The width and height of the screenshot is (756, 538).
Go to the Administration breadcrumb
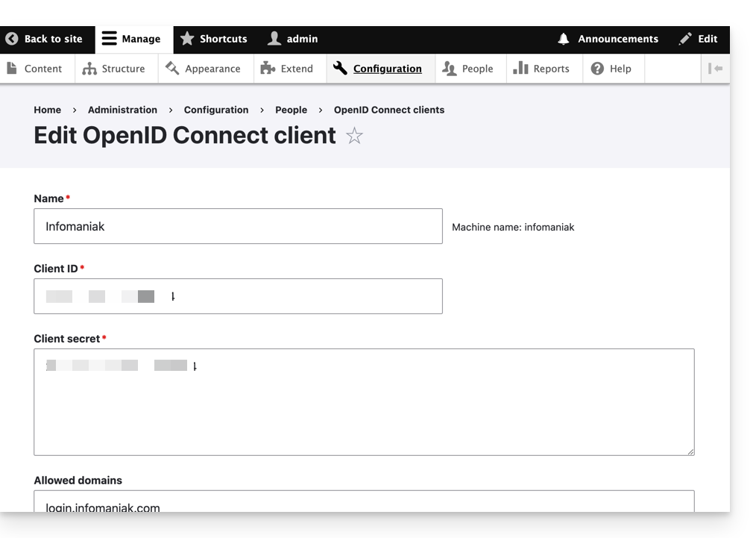(x=122, y=110)
